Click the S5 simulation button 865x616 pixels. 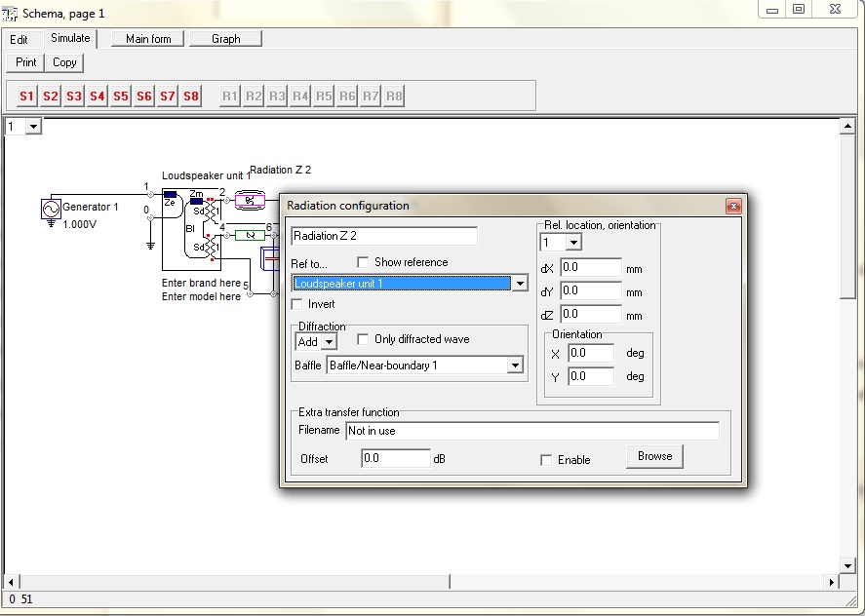click(121, 96)
